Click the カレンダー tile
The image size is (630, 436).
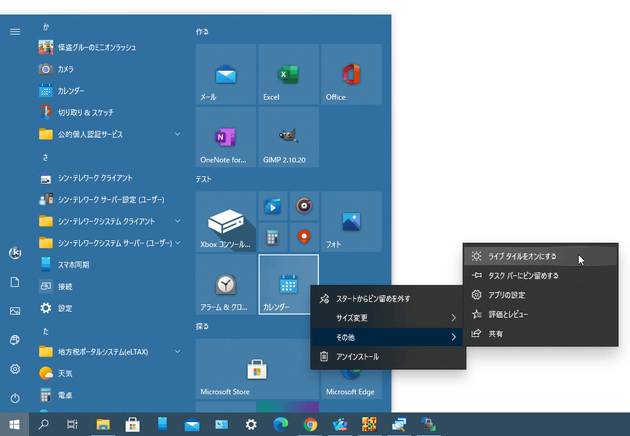[x=288, y=285]
